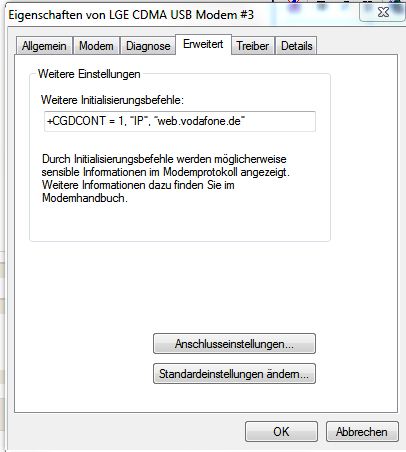The image size is (406, 452).
Task: Click the Weitere Initialisierungsbefehle label
Action: (x=112, y=100)
